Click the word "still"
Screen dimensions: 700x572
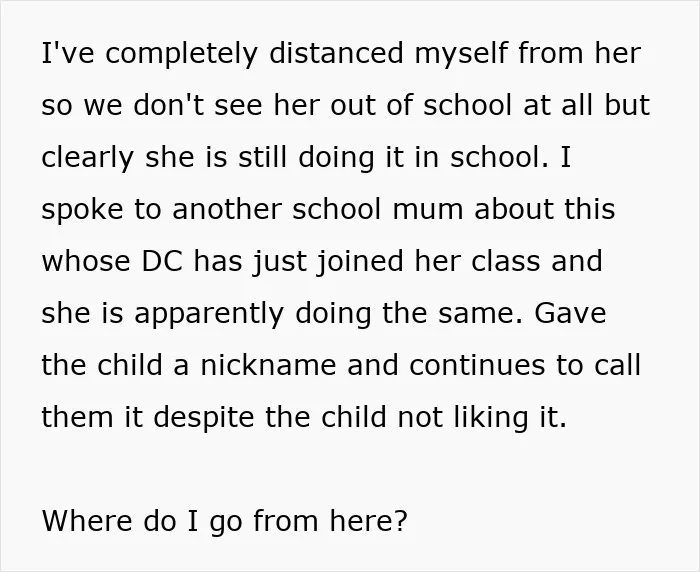pos(262,157)
